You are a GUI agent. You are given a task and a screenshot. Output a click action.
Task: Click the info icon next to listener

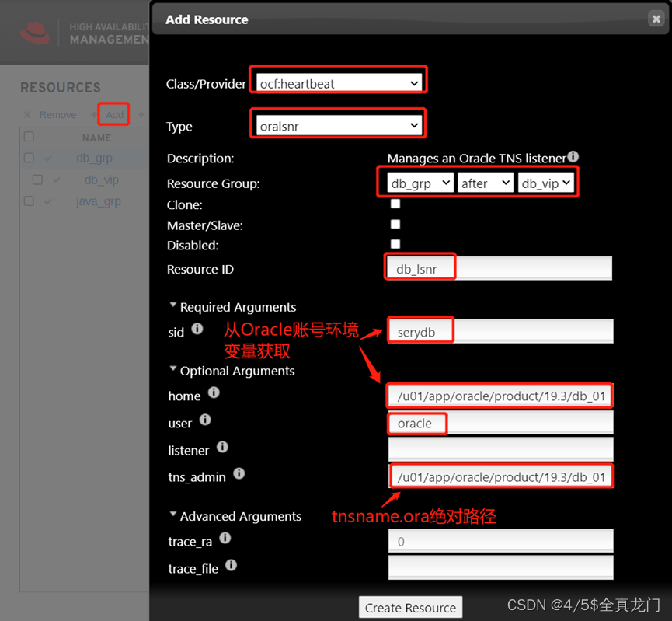point(223,448)
